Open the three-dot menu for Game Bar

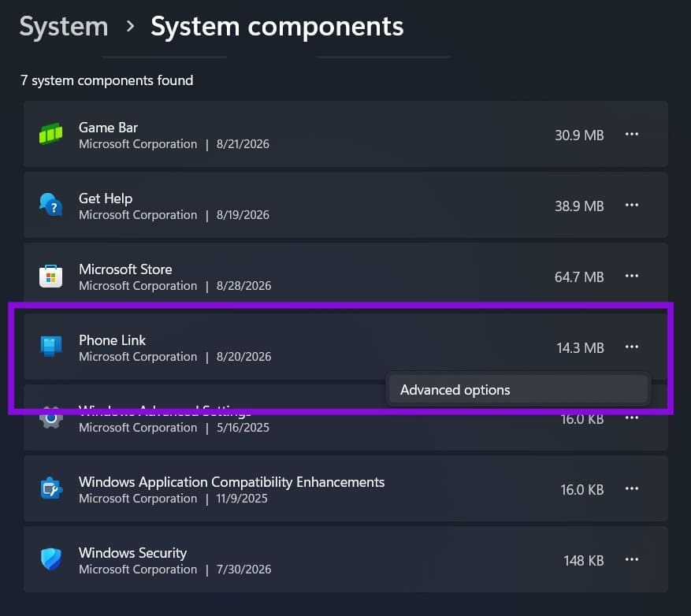[631, 134]
